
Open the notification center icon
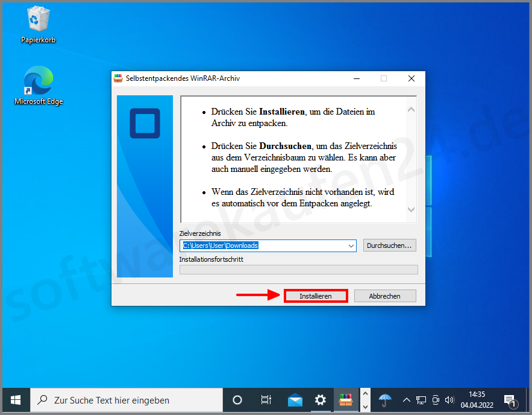coord(510,401)
